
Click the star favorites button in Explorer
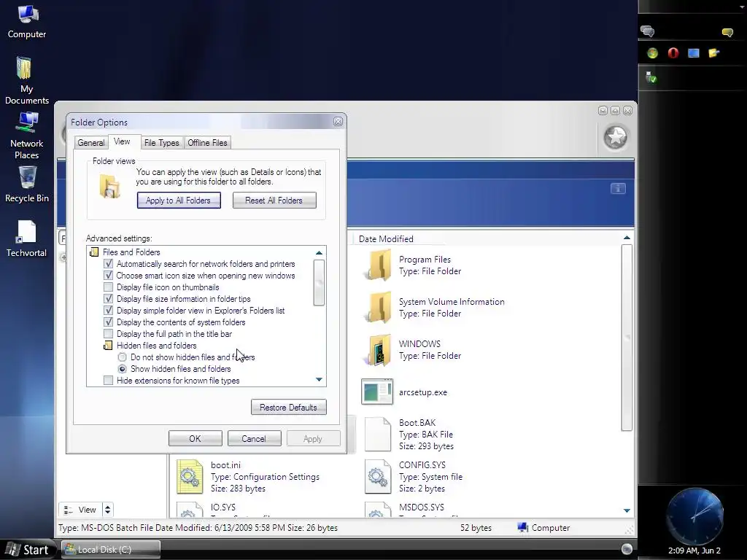coord(616,138)
